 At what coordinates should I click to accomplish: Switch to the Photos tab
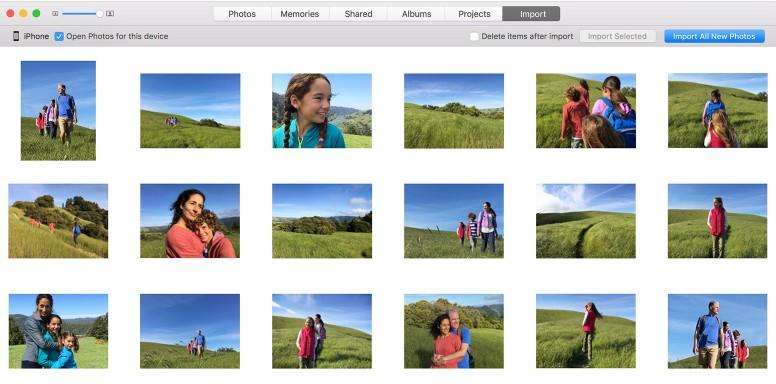click(242, 14)
